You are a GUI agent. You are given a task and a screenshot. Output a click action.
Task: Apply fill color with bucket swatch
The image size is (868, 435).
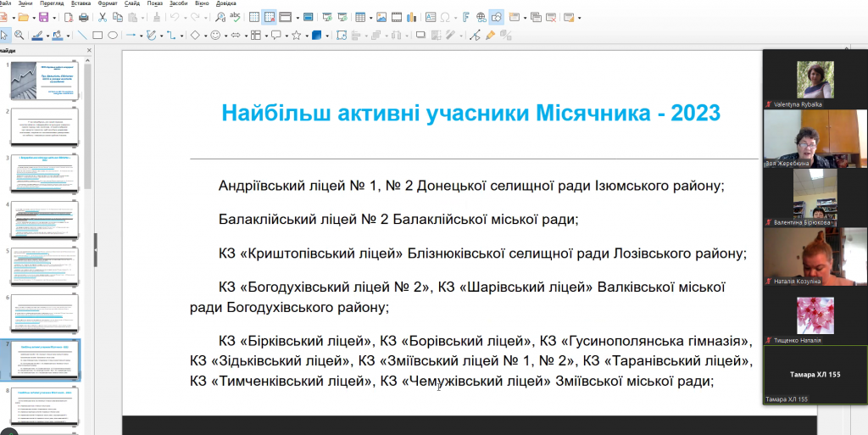[x=58, y=36]
